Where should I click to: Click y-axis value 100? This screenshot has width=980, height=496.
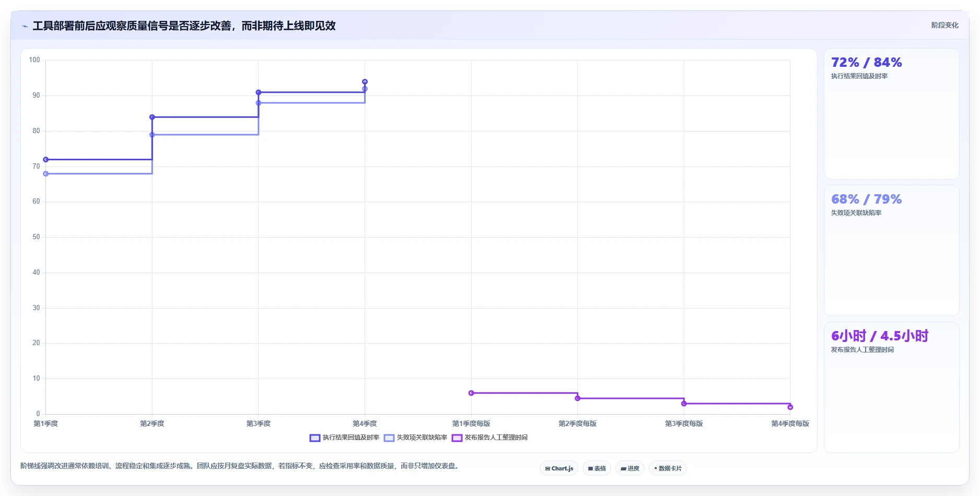point(34,60)
